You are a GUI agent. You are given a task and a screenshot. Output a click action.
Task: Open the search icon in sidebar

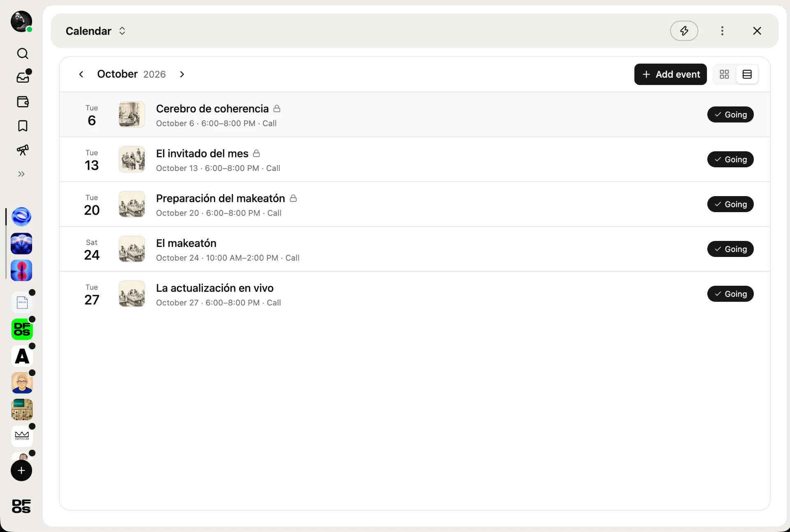pos(23,53)
